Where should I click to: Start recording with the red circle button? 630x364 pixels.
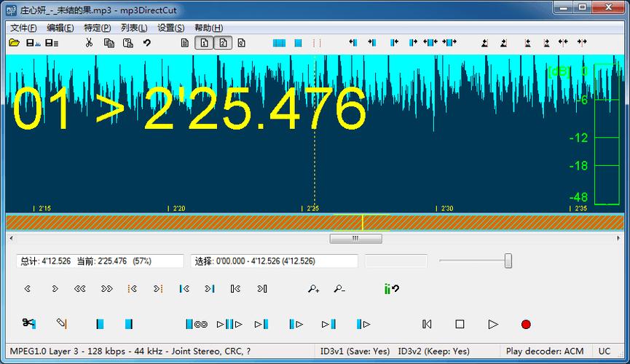[x=526, y=324]
